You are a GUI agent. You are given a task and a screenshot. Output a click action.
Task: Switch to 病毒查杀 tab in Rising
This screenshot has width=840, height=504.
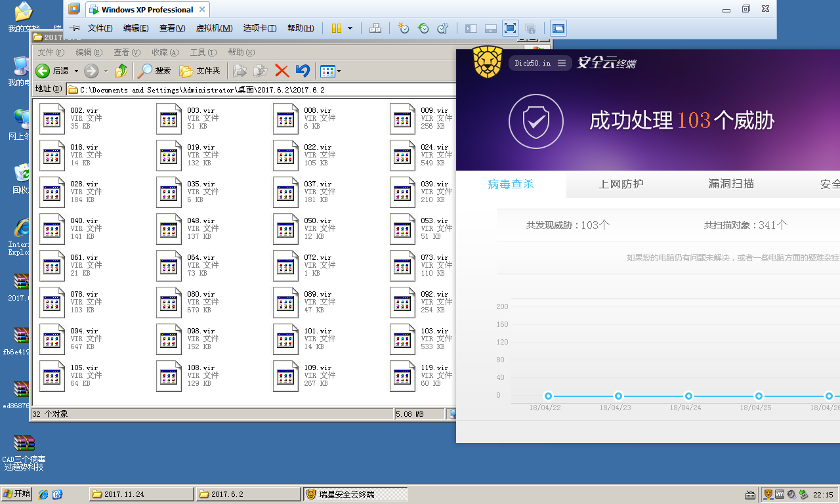click(511, 184)
